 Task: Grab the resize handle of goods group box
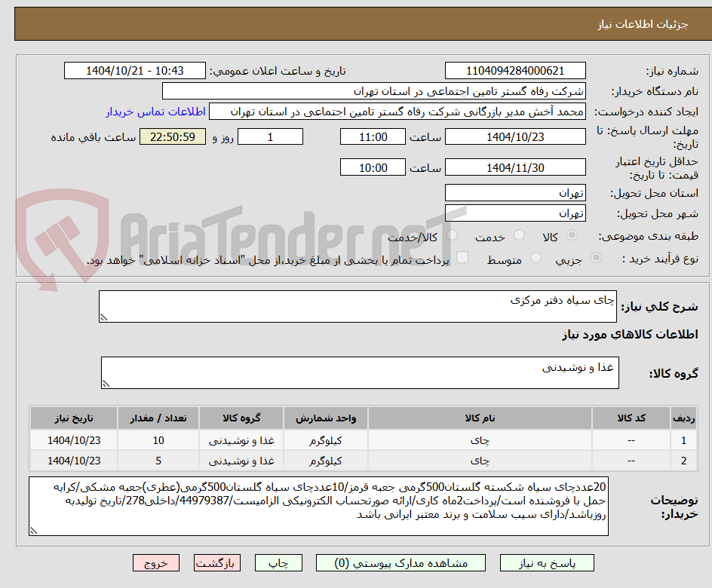click(x=106, y=384)
